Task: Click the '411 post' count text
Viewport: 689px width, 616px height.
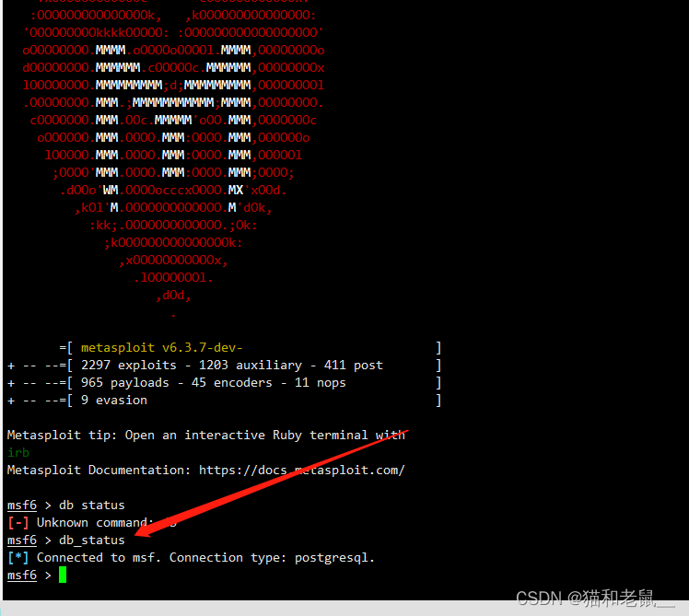Action: (x=354, y=366)
